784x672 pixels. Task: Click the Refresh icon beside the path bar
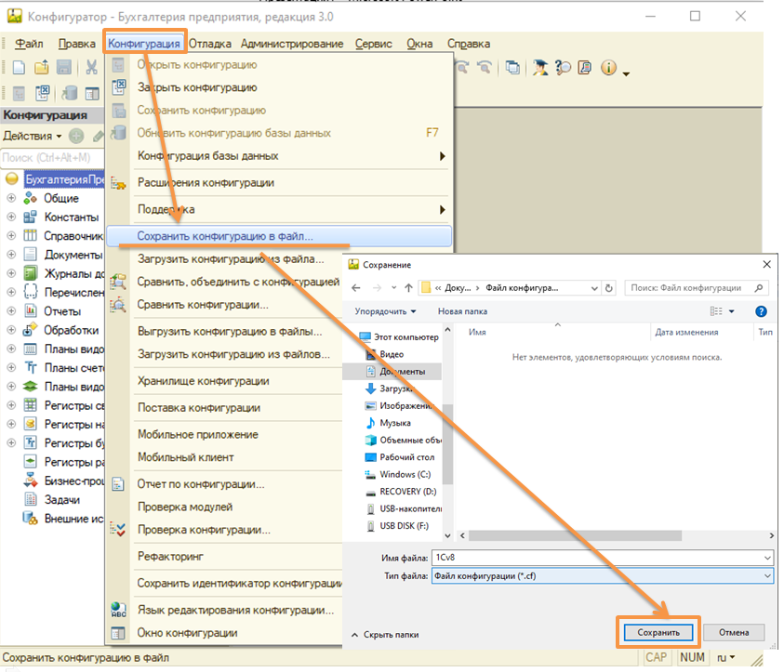(x=608, y=288)
